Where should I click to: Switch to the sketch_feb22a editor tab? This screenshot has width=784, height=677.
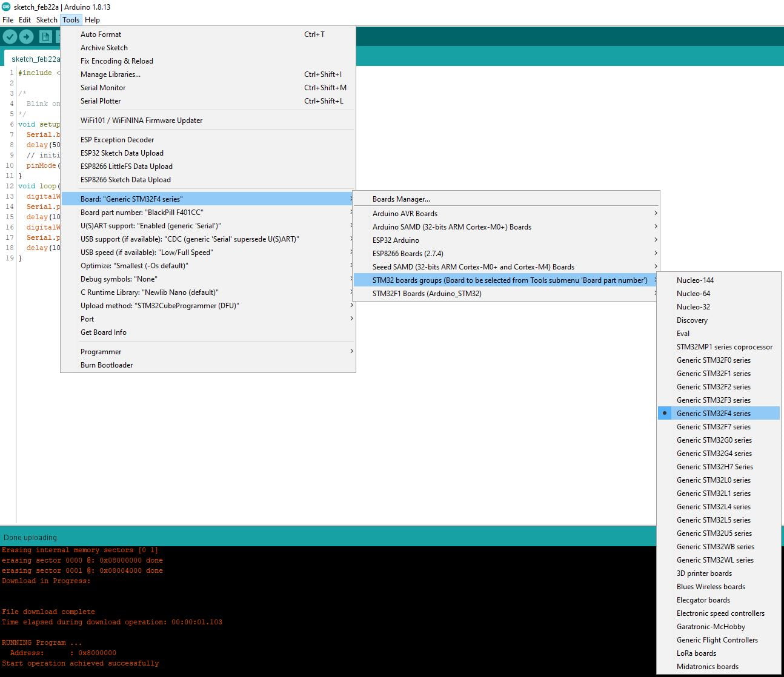click(x=35, y=59)
